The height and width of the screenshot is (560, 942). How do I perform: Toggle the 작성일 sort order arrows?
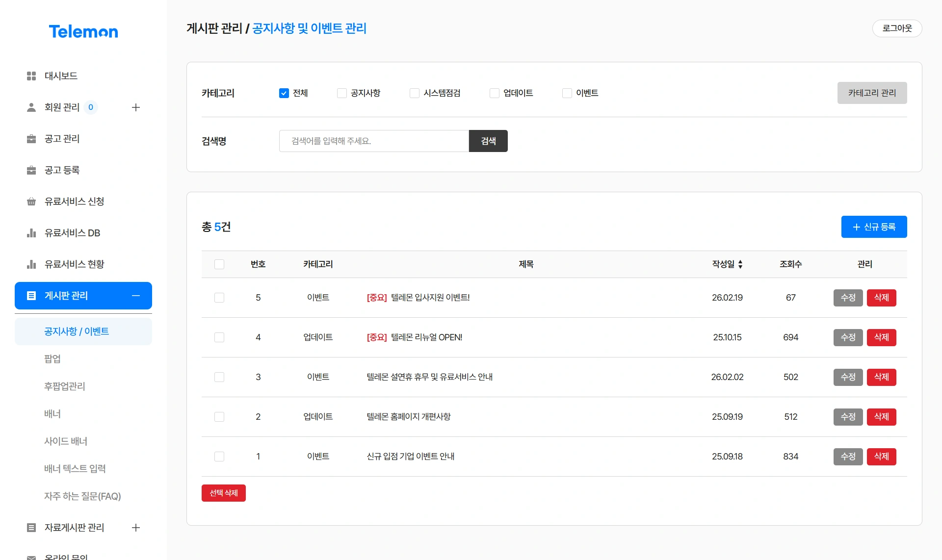pos(741,264)
